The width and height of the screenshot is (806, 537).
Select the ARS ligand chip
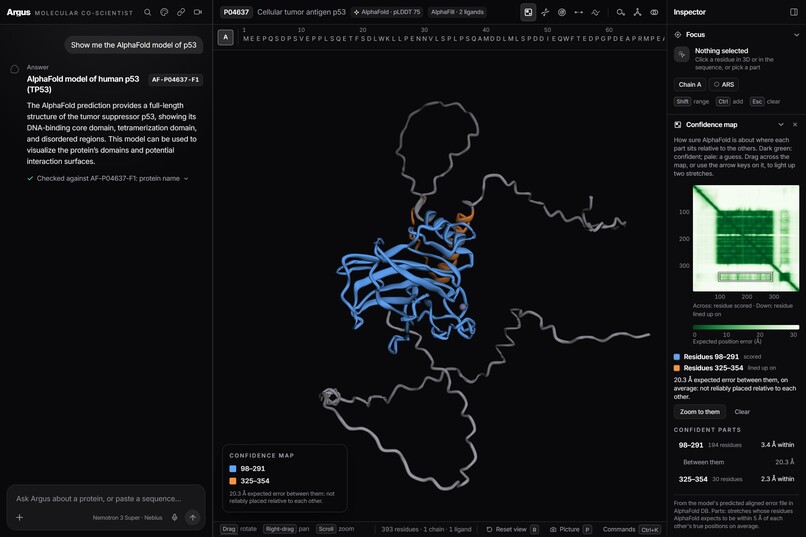(724, 84)
